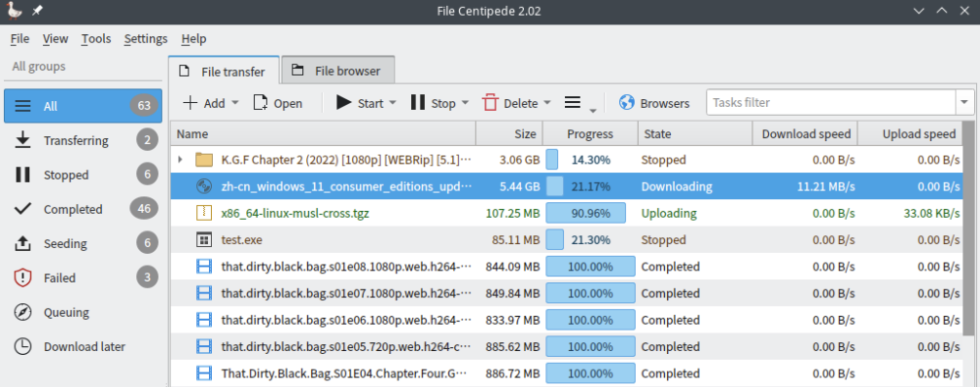Click the video icon of S01E04 episode
This screenshot has width=980, height=387.
(x=204, y=373)
